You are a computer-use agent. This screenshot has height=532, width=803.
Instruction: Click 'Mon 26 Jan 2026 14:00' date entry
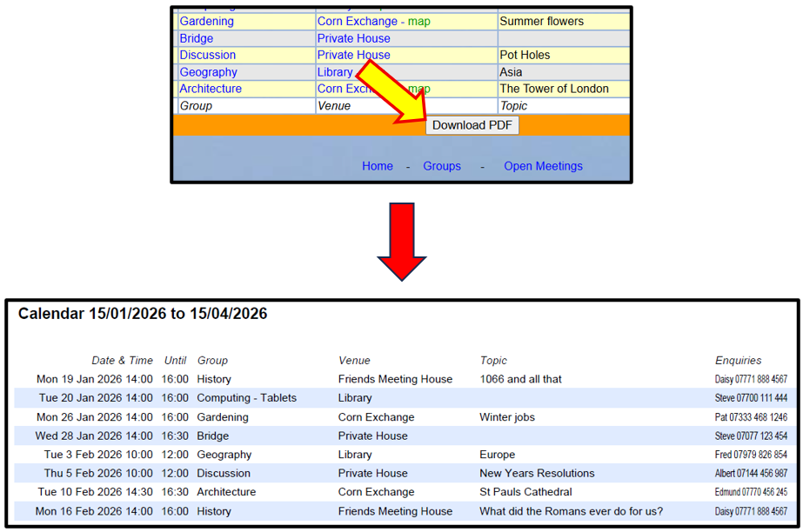(94, 417)
